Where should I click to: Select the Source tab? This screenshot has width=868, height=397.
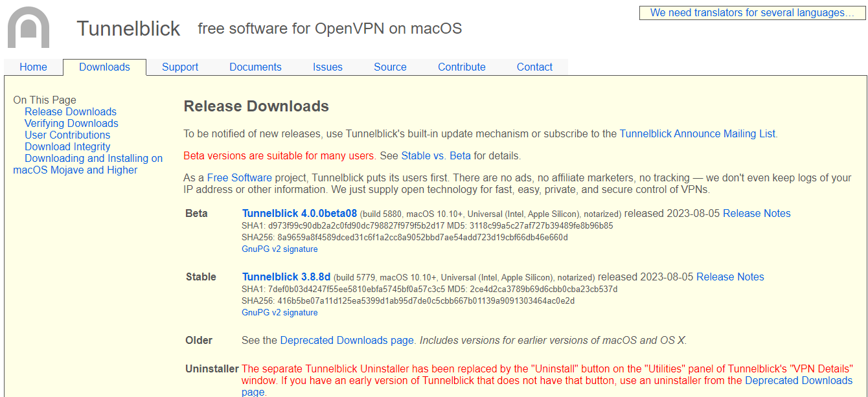390,67
